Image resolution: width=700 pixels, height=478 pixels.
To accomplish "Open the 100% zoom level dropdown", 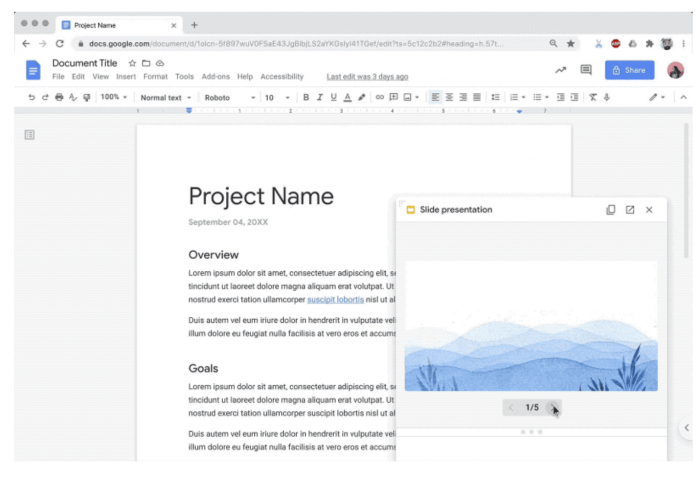I will coord(113,97).
